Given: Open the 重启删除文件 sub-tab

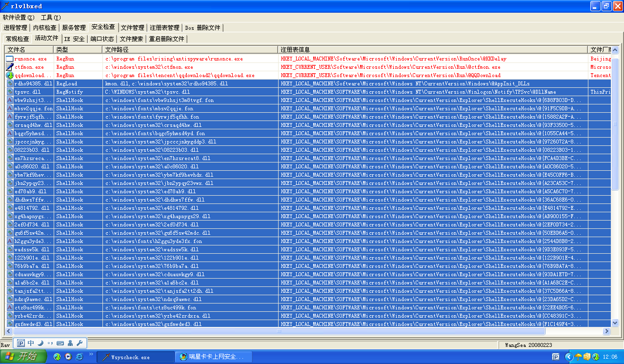Looking at the screenshot, I should (x=166, y=39).
